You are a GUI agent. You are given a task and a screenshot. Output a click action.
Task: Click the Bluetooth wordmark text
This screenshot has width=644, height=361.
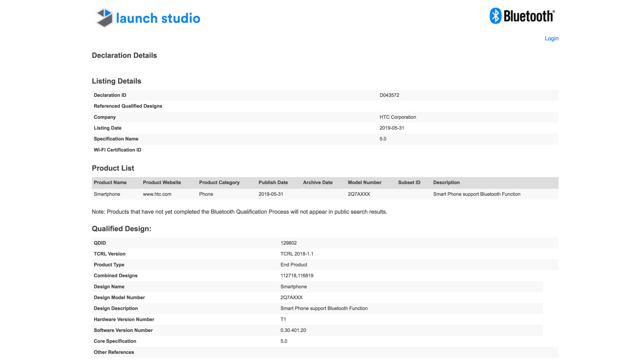(x=529, y=16)
